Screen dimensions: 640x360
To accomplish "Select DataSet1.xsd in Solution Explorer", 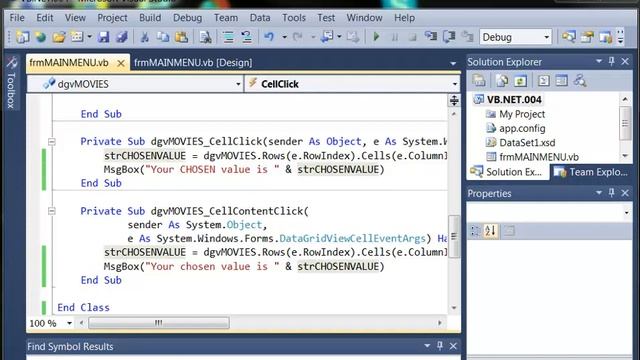I will click(527, 143).
